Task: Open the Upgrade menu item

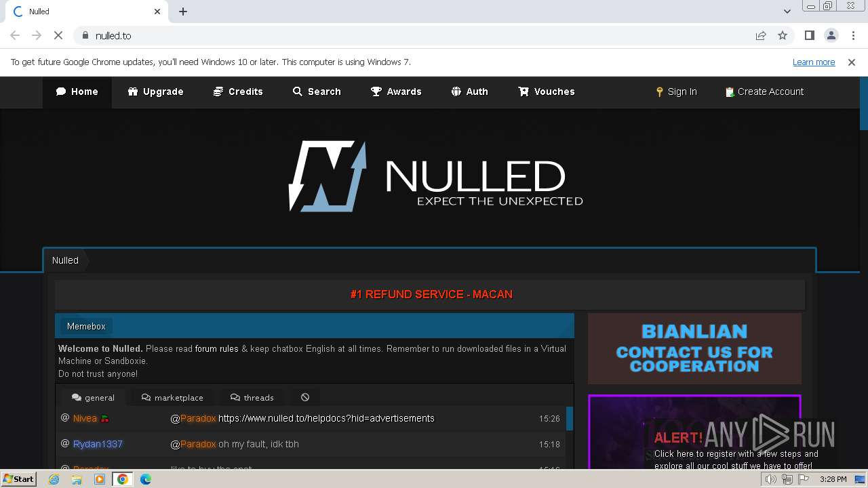Action: [x=155, y=91]
